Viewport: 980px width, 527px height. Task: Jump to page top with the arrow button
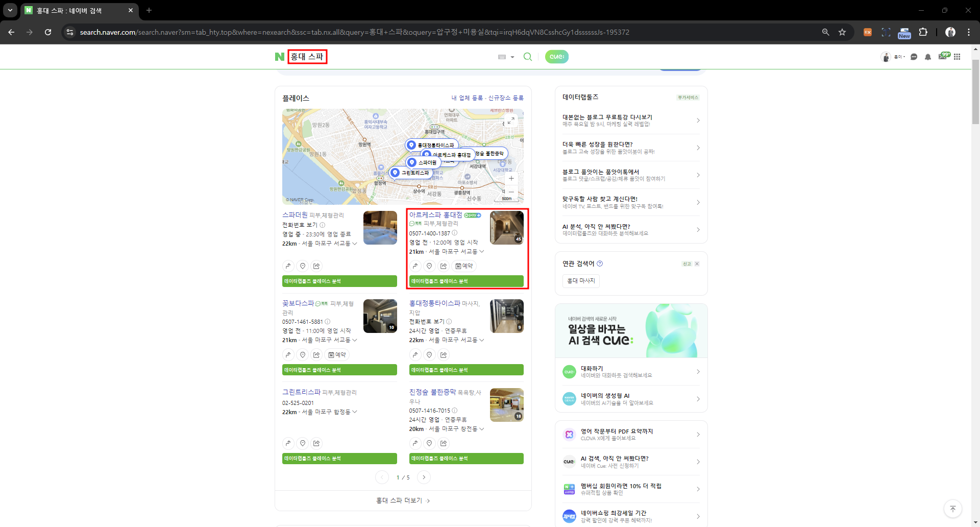(953, 509)
